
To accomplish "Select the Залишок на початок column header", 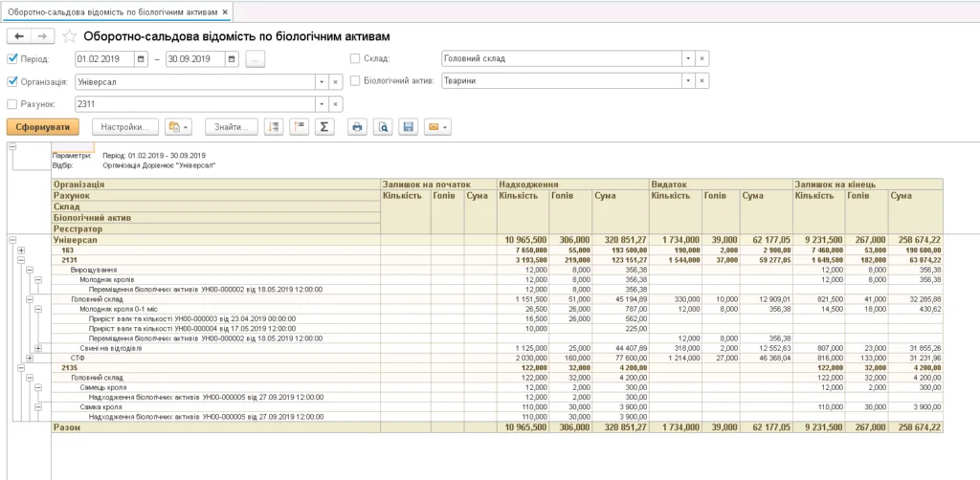I will (438, 185).
